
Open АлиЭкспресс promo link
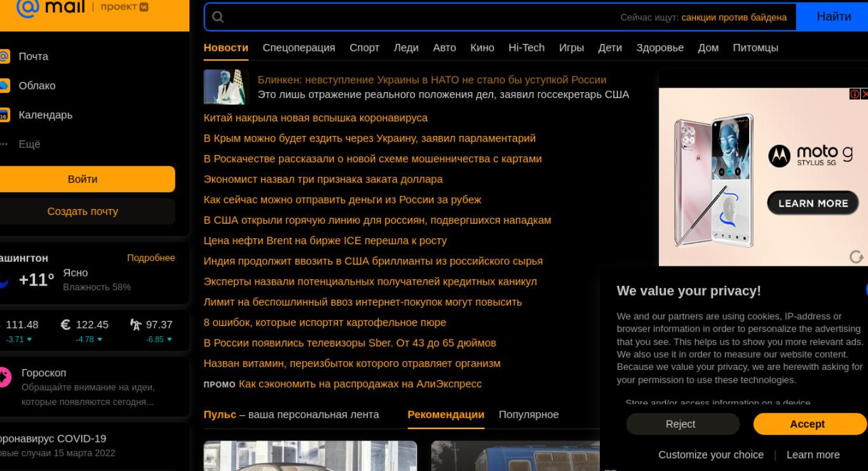tap(360, 384)
